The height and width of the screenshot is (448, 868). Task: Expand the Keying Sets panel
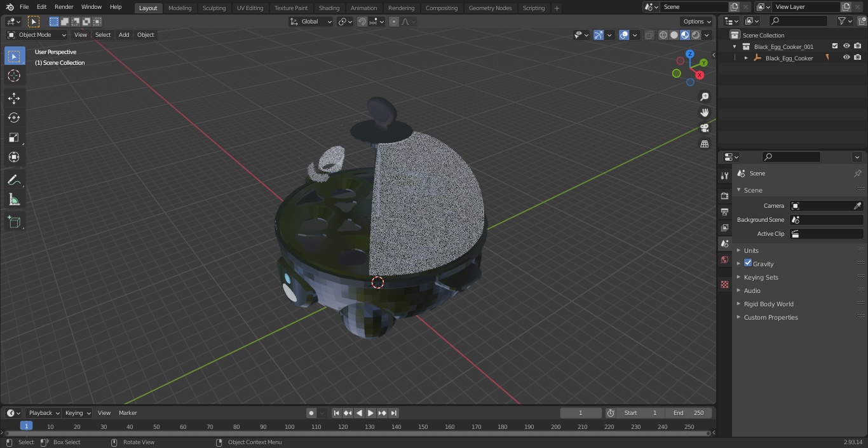tap(761, 277)
